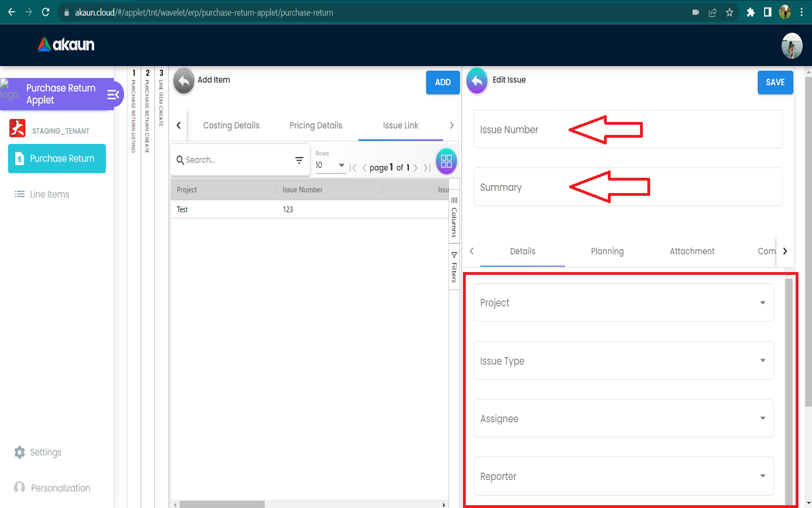The height and width of the screenshot is (508, 812).
Task: Sort by the Project column header
Action: [x=223, y=190]
